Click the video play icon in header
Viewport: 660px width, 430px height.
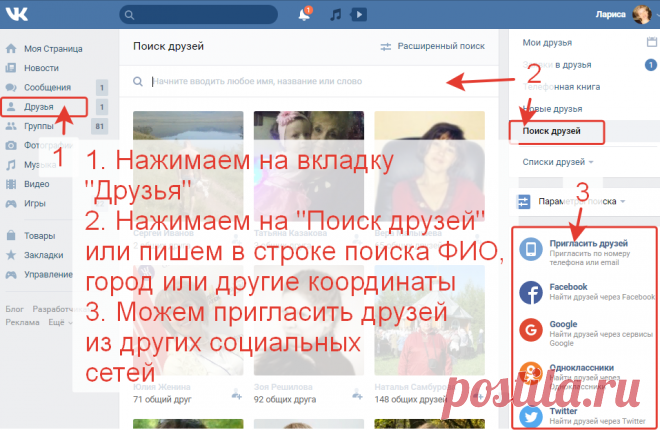click(x=358, y=15)
